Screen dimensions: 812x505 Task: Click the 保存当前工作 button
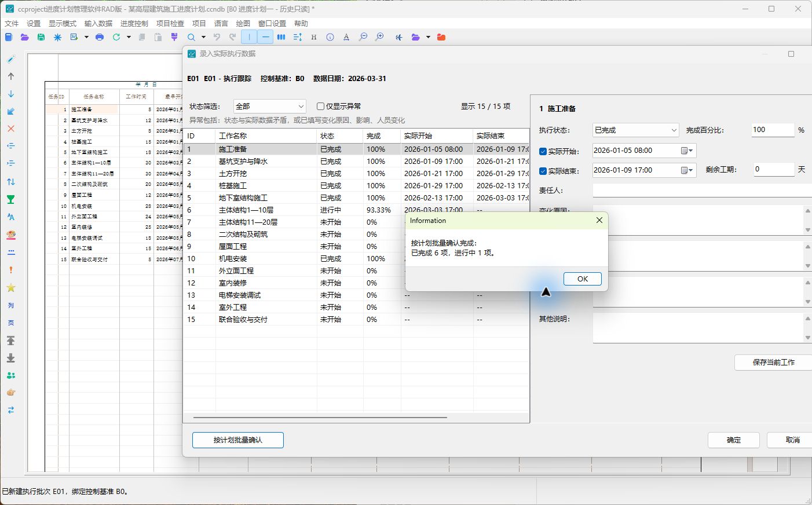[x=773, y=363]
